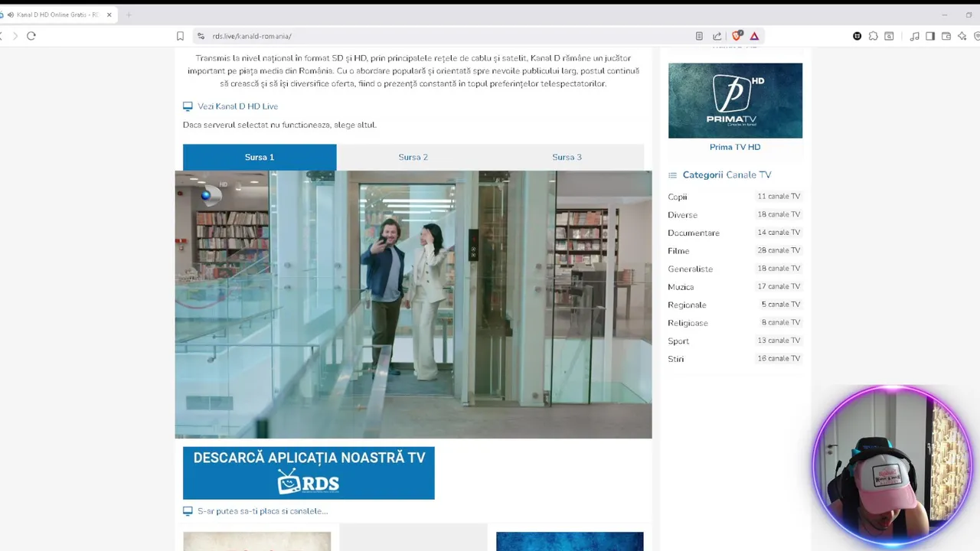The image size is (980, 551).
Task: Click the share page icon
Action: click(717, 36)
